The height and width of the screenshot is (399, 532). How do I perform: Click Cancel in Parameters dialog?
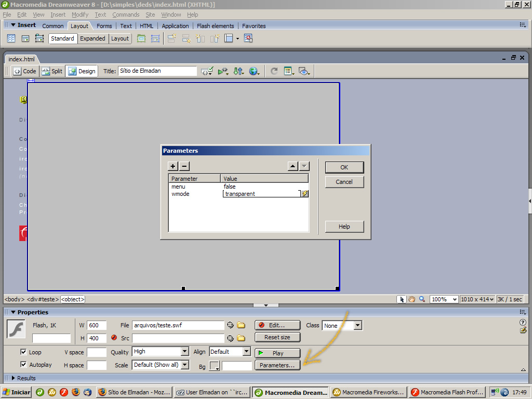pyautogui.click(x=344, y=182)
